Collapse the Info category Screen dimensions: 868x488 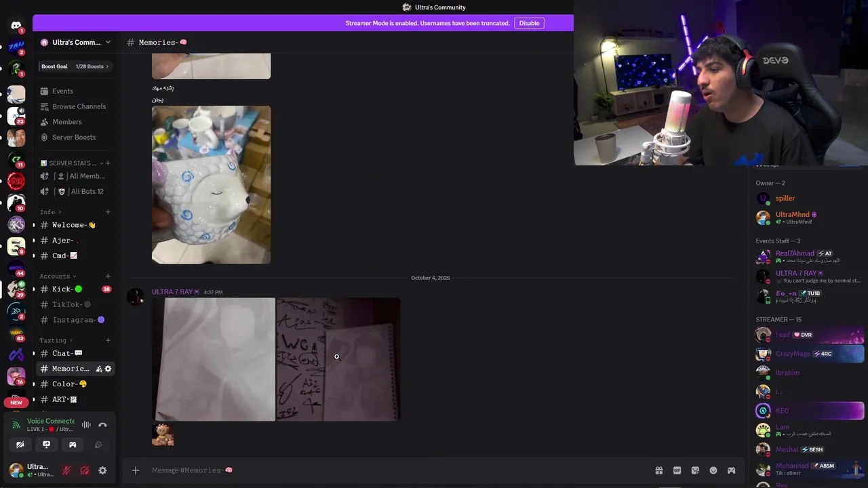[50, 212]
